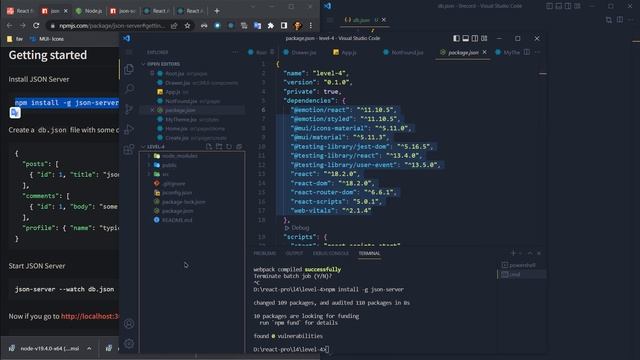Viewport: 640px width, 360px height.
Task: Click the Chrome address bar URL
Action: tap(112, 26)
